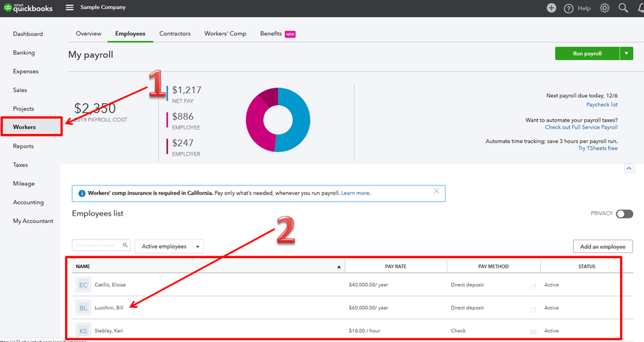Click the pay method icon in Lucchini, Bill row
The image size is (644, 342).
[533, 309]
